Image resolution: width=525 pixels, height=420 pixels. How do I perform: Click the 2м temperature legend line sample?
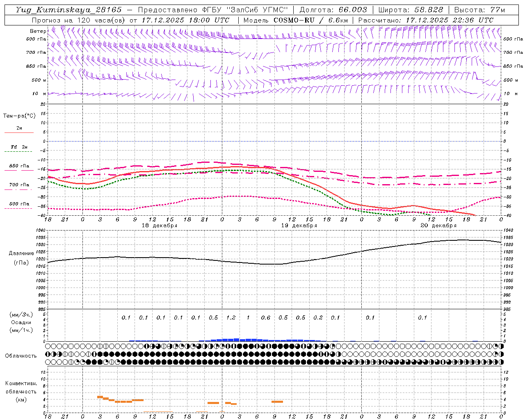19,132
